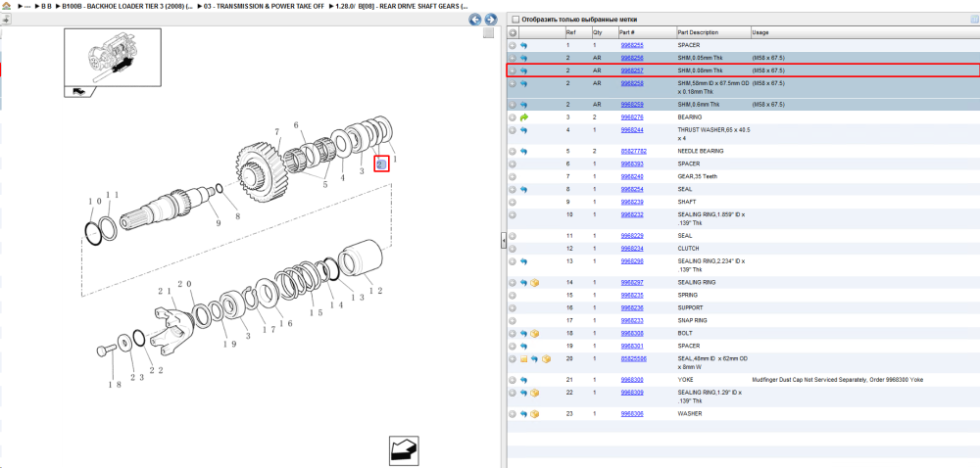This screenshot has height=468, width=980.
Task: Open part number link 9968232
Action: 631,214
